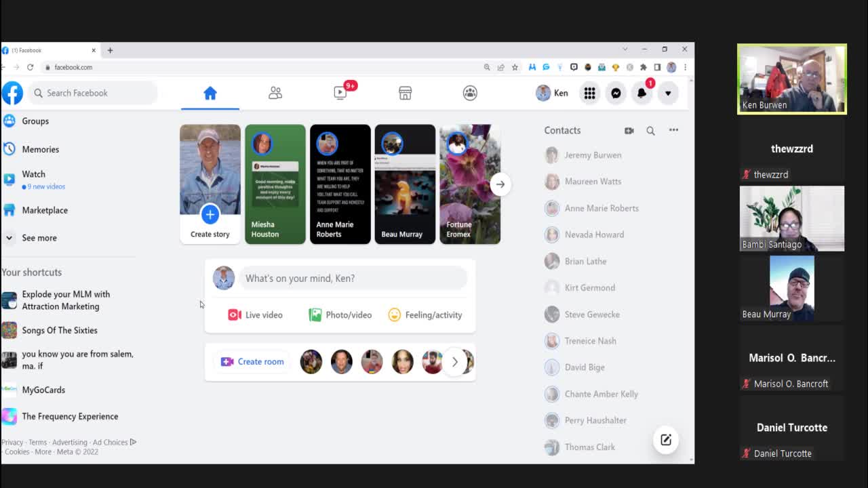Open Explode your MLM shortcut

tap(56, 300)
